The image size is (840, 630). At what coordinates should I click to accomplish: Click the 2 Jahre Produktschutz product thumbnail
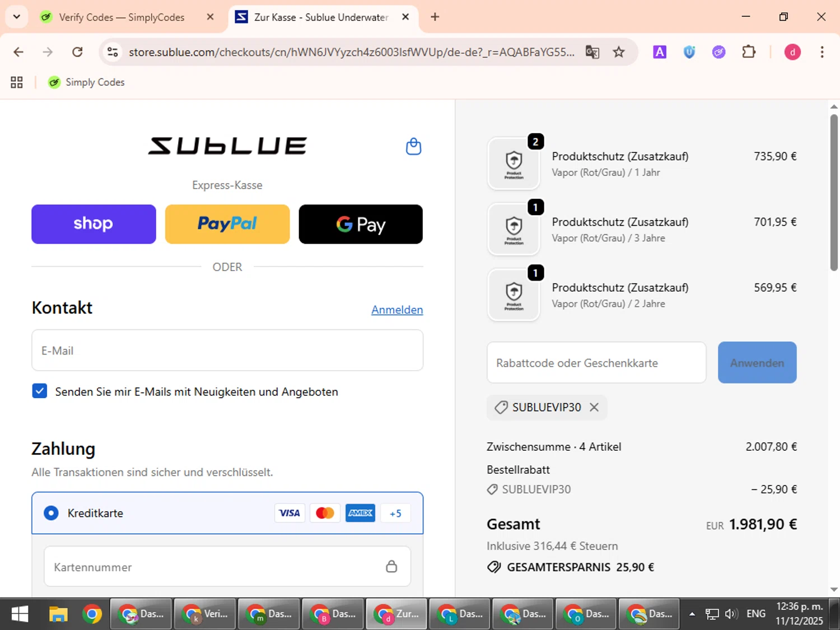tap(514, 295)
